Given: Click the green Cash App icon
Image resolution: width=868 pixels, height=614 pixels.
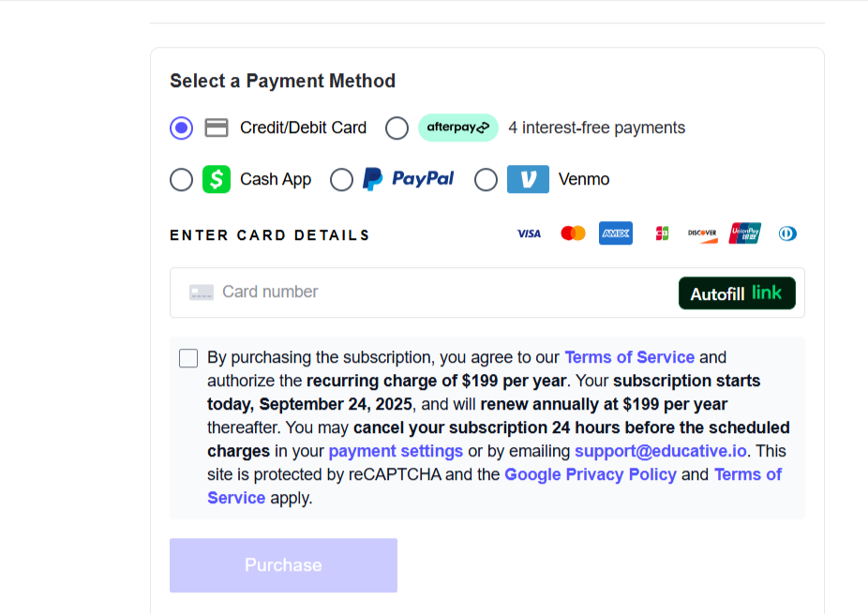Looking at the screenshot, I should (217, 179).
